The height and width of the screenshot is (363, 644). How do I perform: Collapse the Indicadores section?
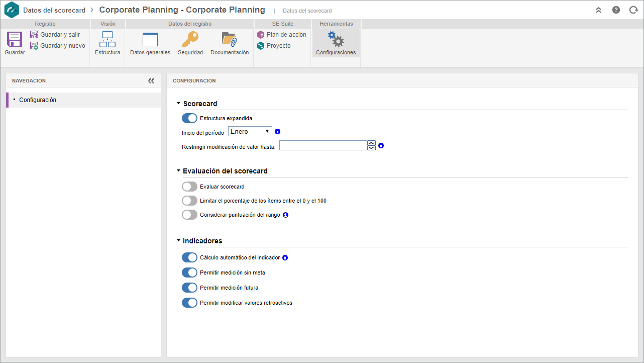[x=178, y=241]
